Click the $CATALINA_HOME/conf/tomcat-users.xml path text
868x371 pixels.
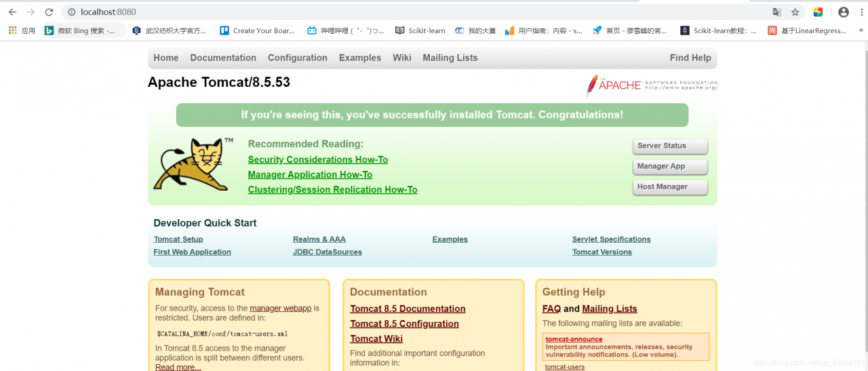point(222,334)
